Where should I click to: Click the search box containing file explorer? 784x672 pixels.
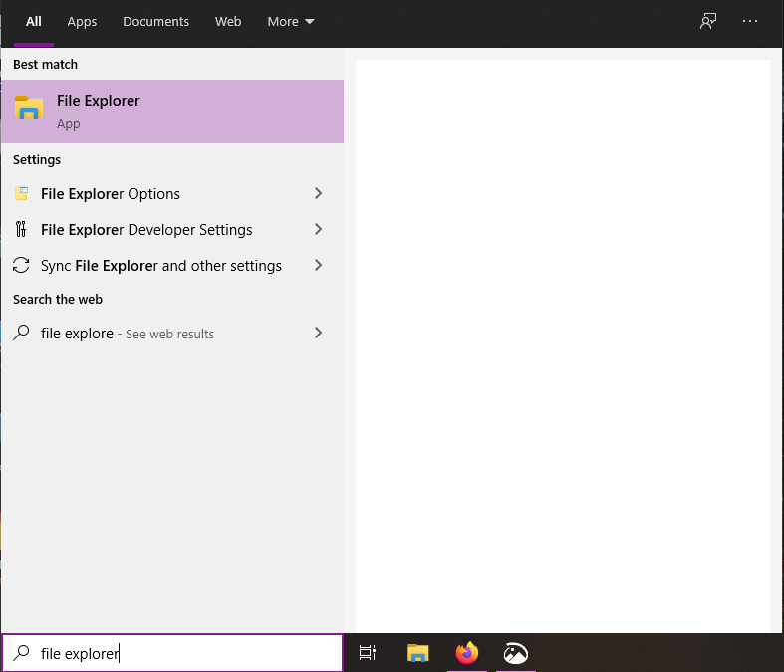[179, 654]
